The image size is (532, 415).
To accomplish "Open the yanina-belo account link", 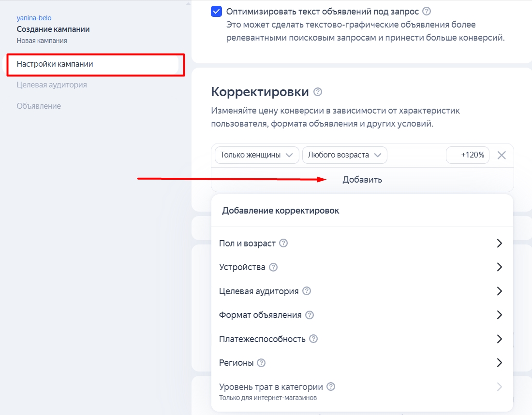I will tap(34, 18).
